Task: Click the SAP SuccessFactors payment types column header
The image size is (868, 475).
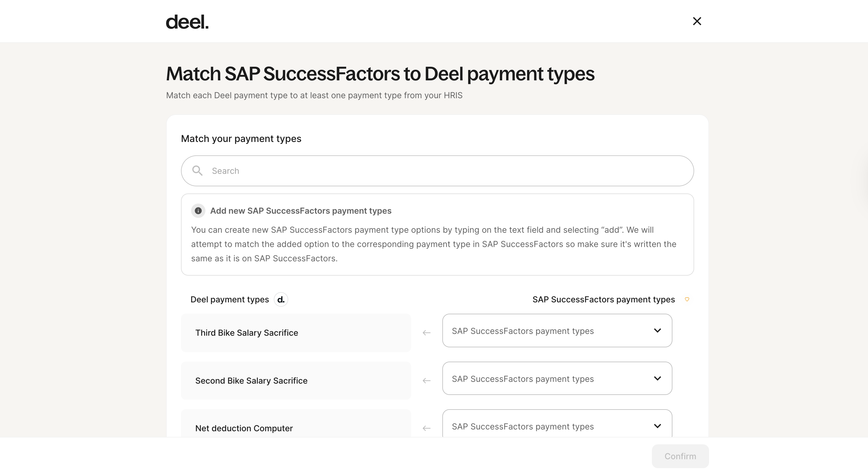Action: tap(603, 299)
